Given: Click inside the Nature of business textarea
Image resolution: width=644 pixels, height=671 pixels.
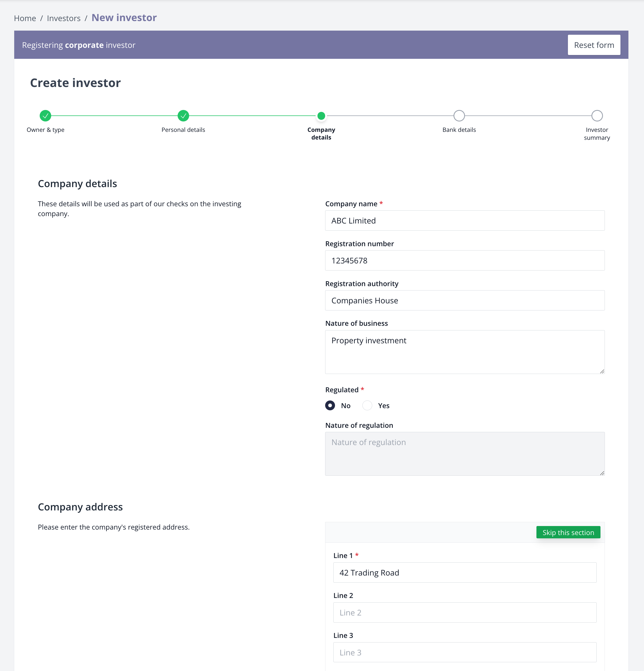Looking at the screenshot, I should pyautogui.click(x=464, y=352).
